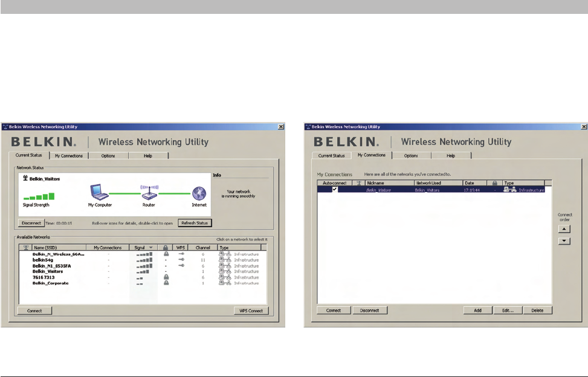Click antenna icon beside Belkin_Visitors in Network Status

pyautogui.click(x=25, y=178)
